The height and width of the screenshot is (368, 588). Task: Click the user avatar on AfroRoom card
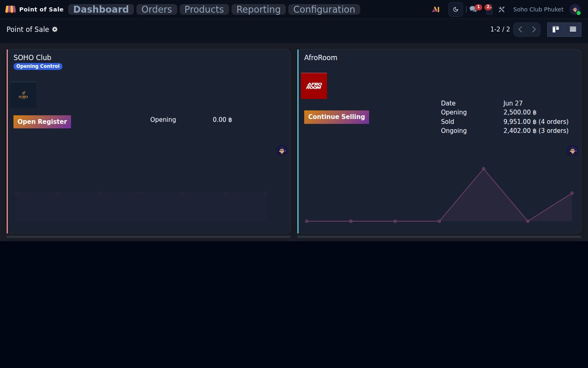coord(572,151)
